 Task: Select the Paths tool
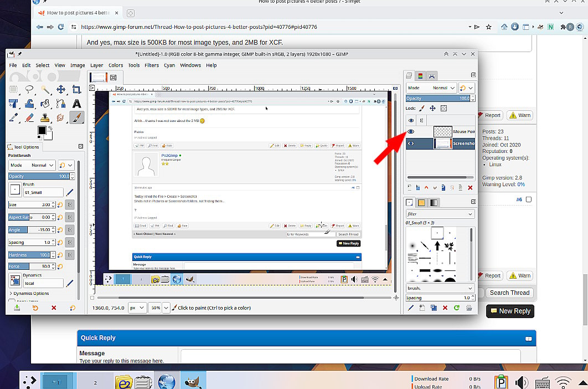(61, 104)
